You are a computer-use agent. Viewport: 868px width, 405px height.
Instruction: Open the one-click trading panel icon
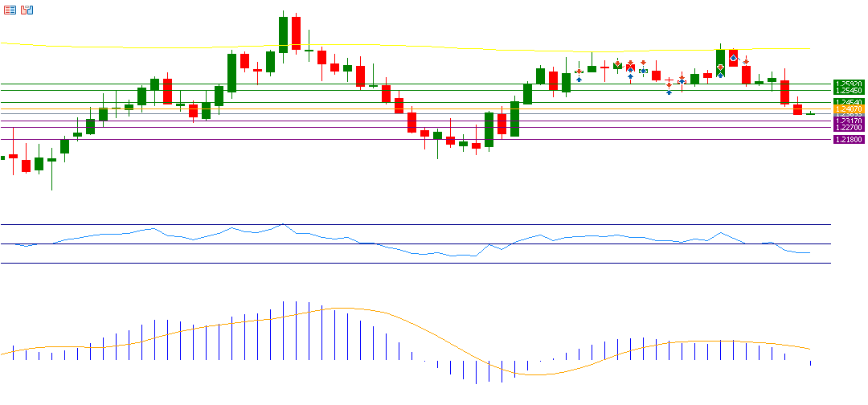pyautogui.click(x=27, y=10)
